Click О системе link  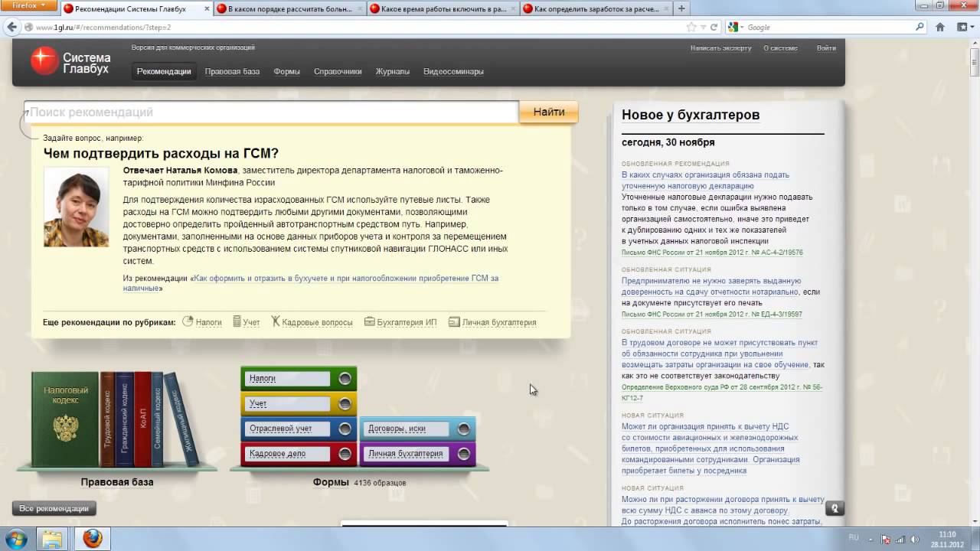780,48
